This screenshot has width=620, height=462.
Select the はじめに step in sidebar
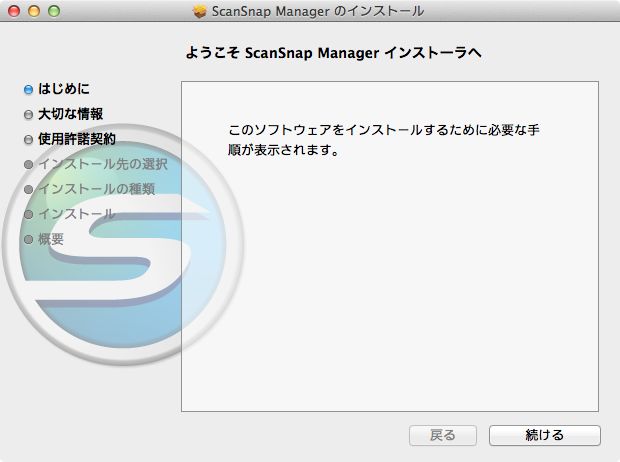pos(64,89)
